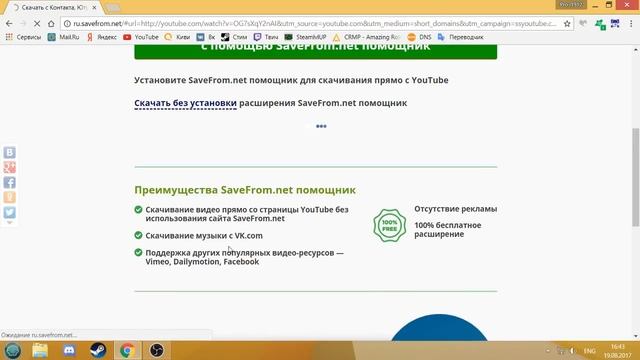Share via the Twitter sidebar icon
This screenshot has height=360, width=640.
click(9, 212)
